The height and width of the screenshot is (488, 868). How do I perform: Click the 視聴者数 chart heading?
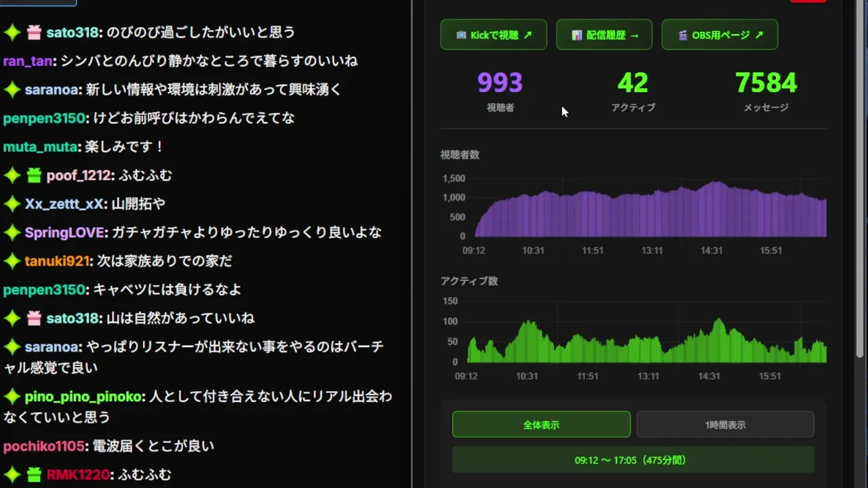[x=460, y=155]
